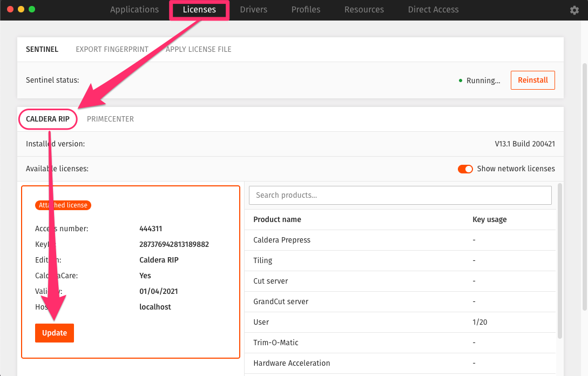Go to the Resources tab
This screenshot has height=376, width=588.
[x=364, y=10]
